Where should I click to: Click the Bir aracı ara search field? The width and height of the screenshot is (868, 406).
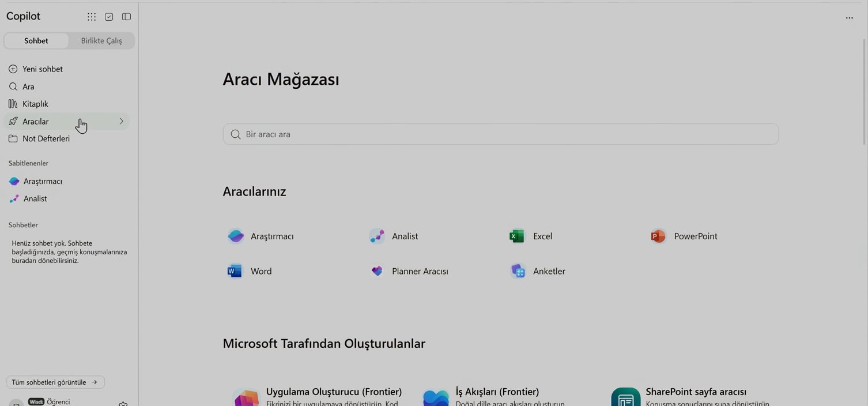pos(500,134)
